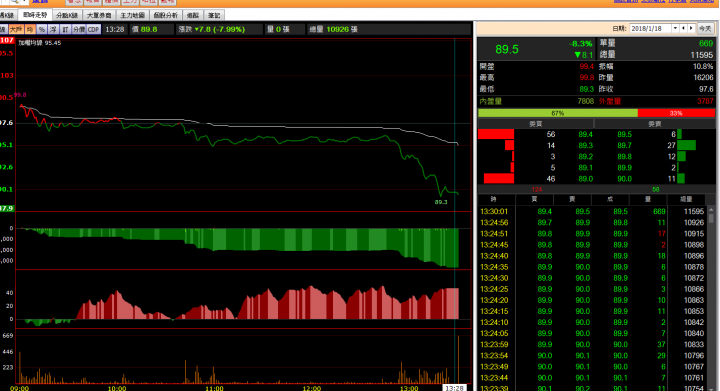Open the 主力地圖 tab
Screen dimensions: 720x391
tap(133, 15)
